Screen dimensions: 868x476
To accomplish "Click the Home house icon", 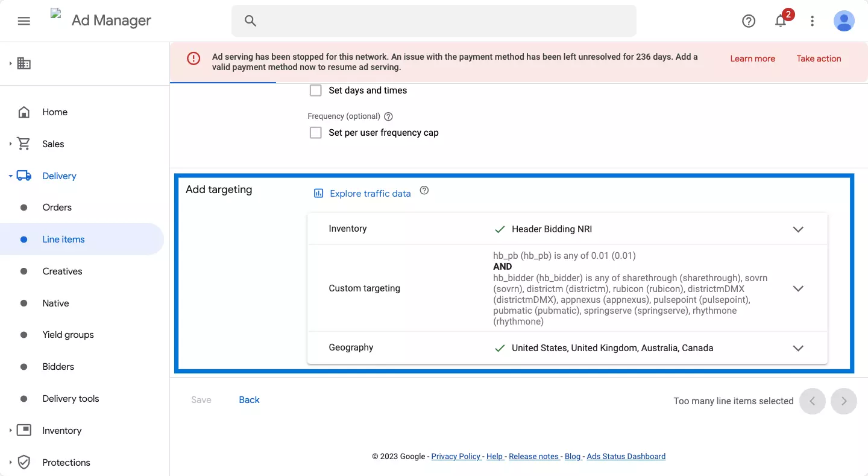I will 24,112.
